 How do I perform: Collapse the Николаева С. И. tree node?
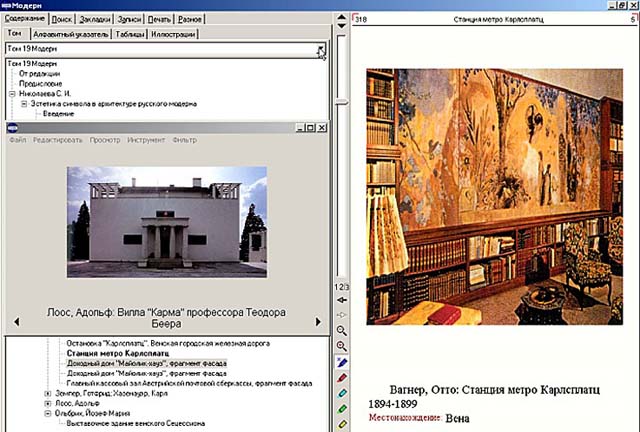[x=12, y=95]
